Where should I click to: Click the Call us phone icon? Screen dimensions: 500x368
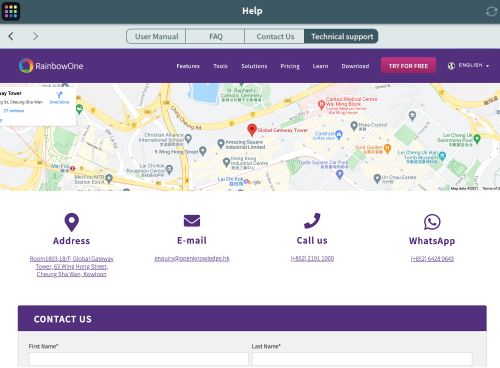pos(312,221)
